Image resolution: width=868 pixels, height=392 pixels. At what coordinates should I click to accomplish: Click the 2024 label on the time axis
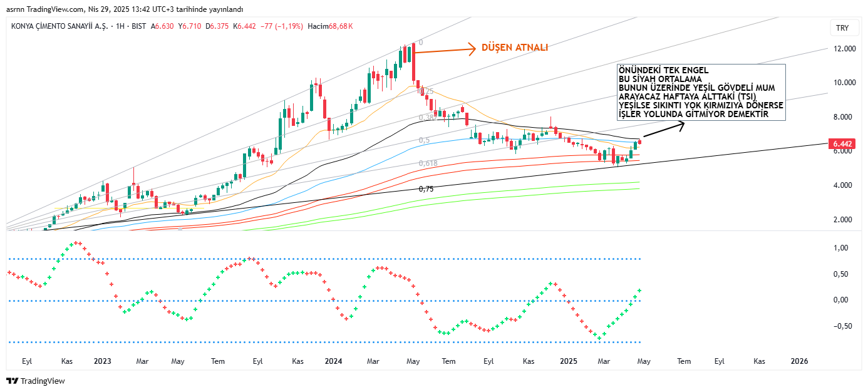(x=334, y=361)
